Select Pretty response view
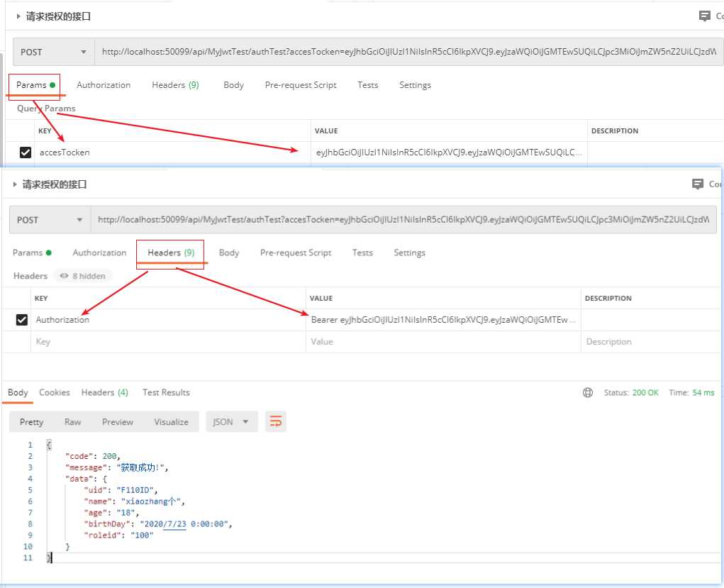Screen dimensions: 724x588 tap(31, 422)
